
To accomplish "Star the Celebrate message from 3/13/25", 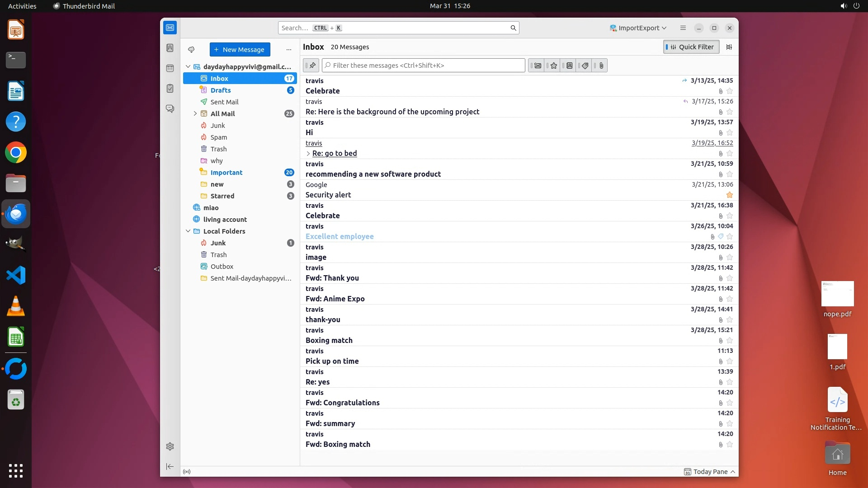I will (729, 91).
